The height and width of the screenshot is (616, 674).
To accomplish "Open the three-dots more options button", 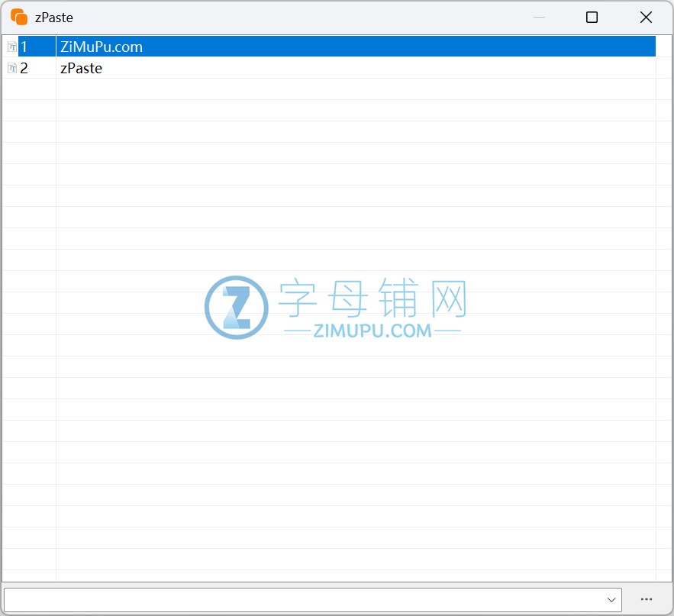I will [x=646, y=599].
